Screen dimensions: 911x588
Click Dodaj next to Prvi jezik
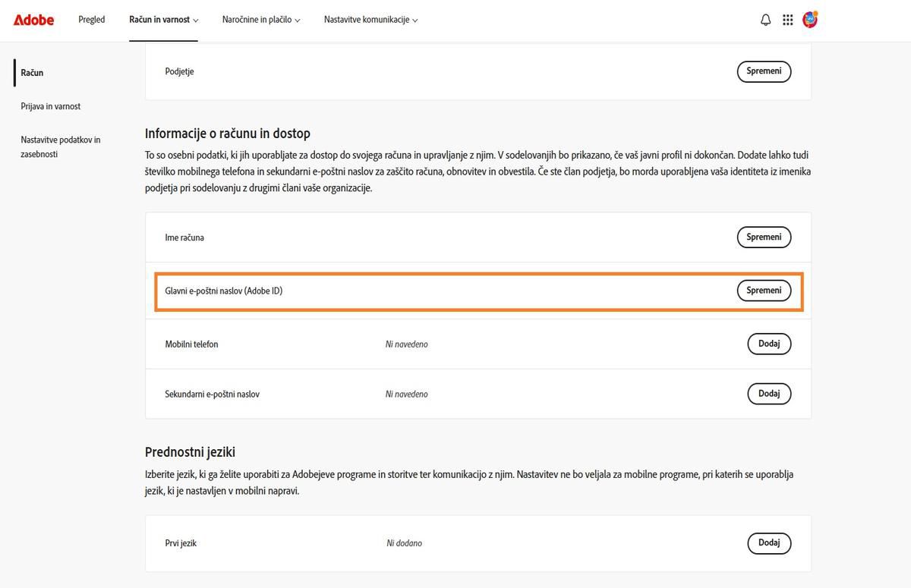tap(769, 542)
